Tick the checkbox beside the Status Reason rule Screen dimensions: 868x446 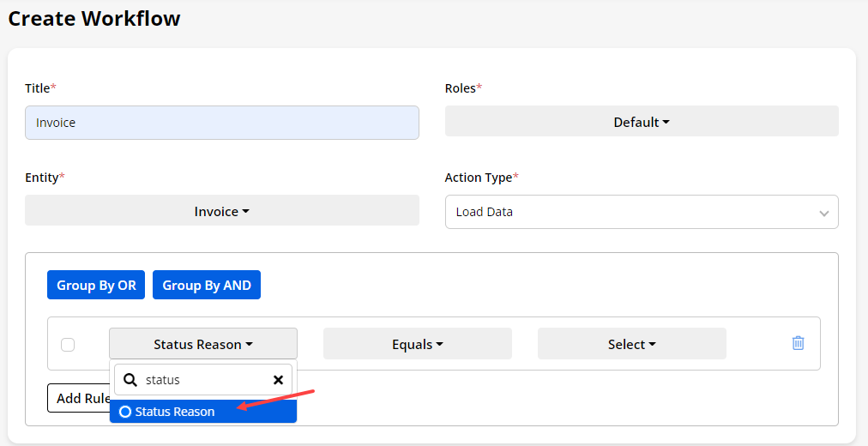coord(68,344)
